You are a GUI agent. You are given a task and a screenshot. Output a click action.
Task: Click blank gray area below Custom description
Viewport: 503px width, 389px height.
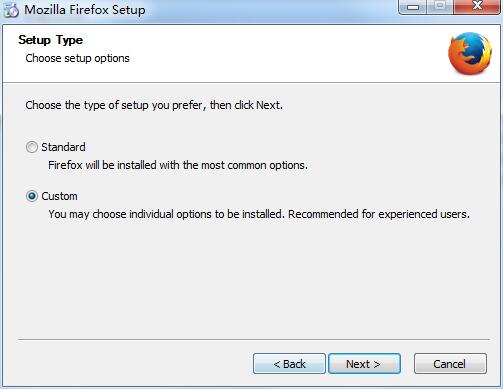click(253, 280)
